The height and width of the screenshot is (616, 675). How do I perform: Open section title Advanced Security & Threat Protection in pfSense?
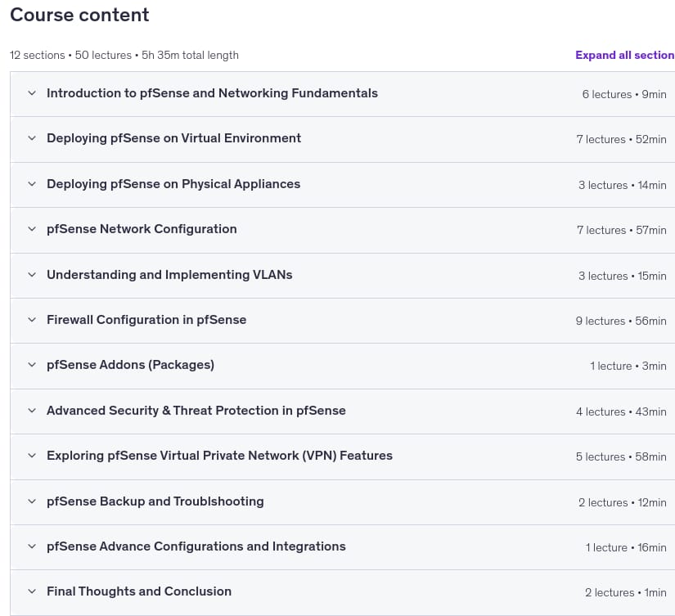point(196,411)
